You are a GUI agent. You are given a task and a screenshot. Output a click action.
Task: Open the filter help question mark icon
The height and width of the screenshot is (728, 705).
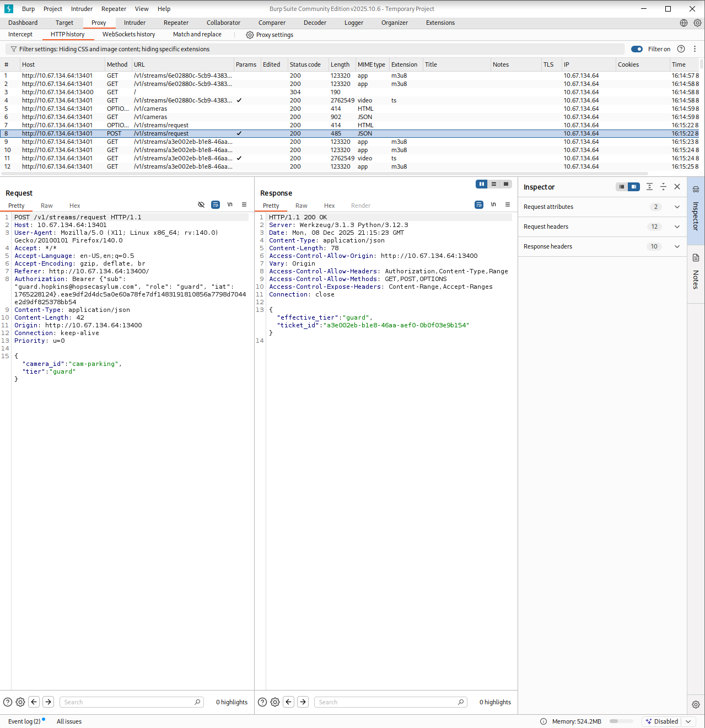681,49
